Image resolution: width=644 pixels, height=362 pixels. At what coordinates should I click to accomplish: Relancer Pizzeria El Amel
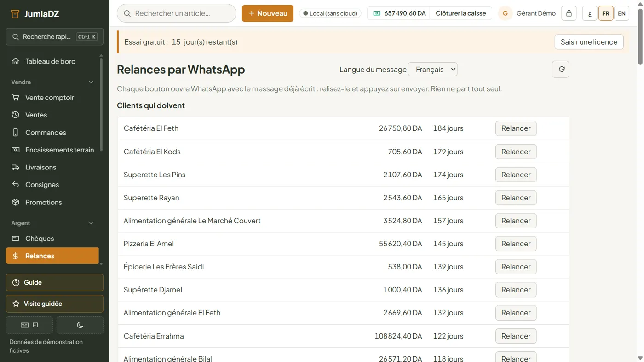point(516,244)
